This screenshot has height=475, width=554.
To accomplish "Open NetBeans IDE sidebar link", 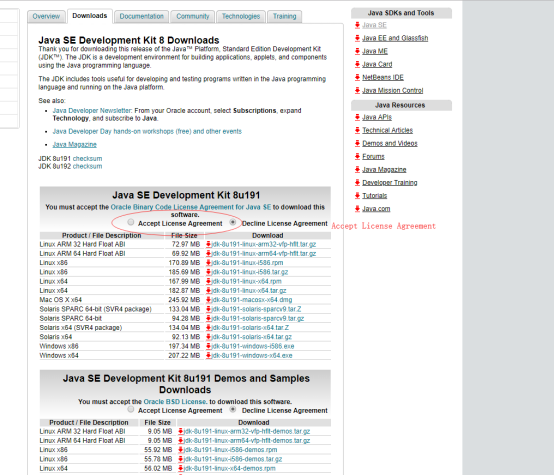I will coord(383,77).
